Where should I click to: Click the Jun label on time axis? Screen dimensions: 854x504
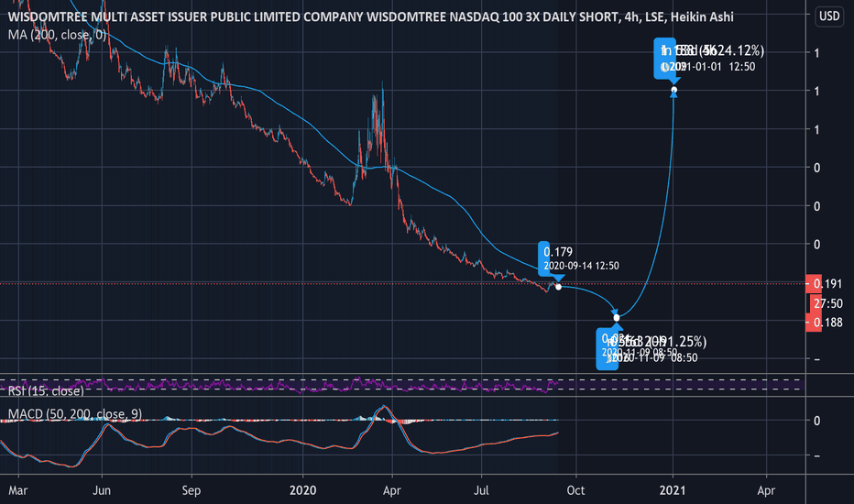(x=102, y=490)
